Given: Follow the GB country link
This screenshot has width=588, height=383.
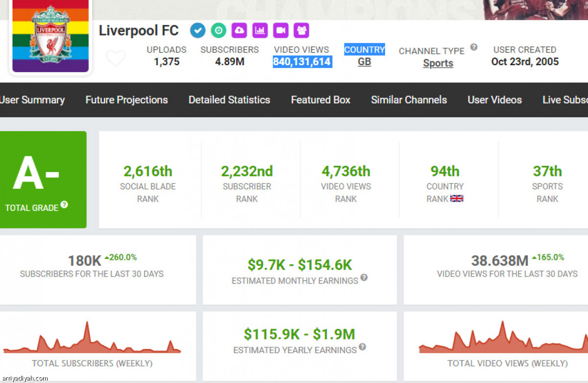Looking at the screenshot, I should pos(364,62).
